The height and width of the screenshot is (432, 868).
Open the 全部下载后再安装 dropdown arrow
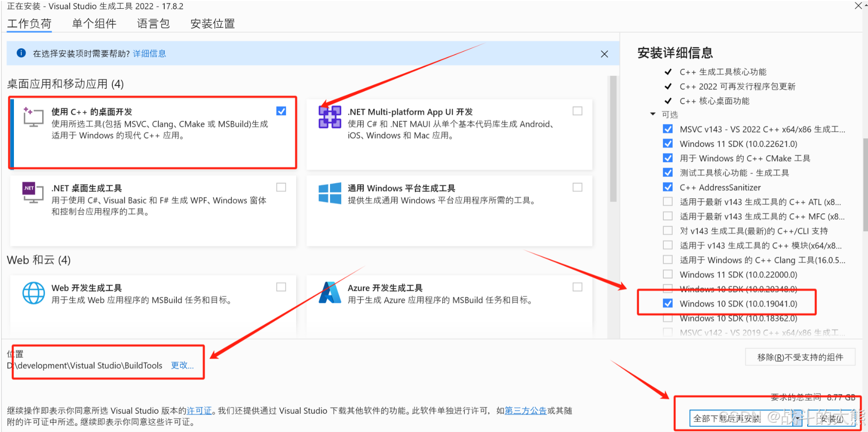pos(797,418)
